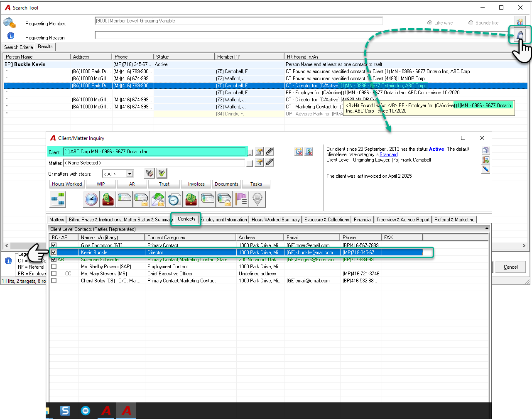The image size is (532, 419).
Task: Click the Cancel button in Search Tool
Action: pyautogui.click(x=510, y=267)
